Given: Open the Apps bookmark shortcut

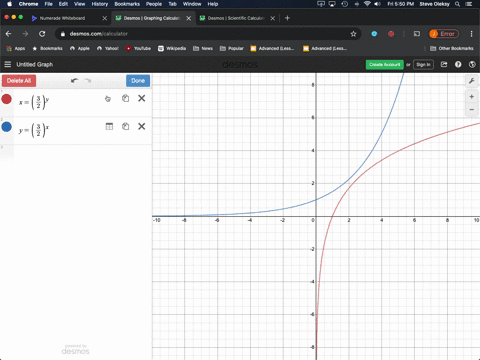Looking at the screenshot, I should pyautogui.click(x=16, y=48).
